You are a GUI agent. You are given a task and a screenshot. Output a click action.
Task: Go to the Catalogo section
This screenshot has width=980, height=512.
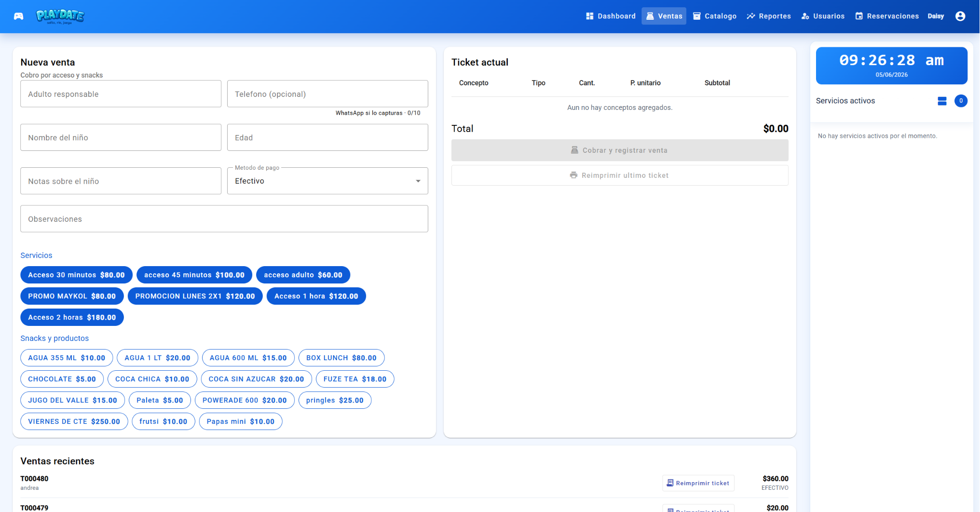715,16
